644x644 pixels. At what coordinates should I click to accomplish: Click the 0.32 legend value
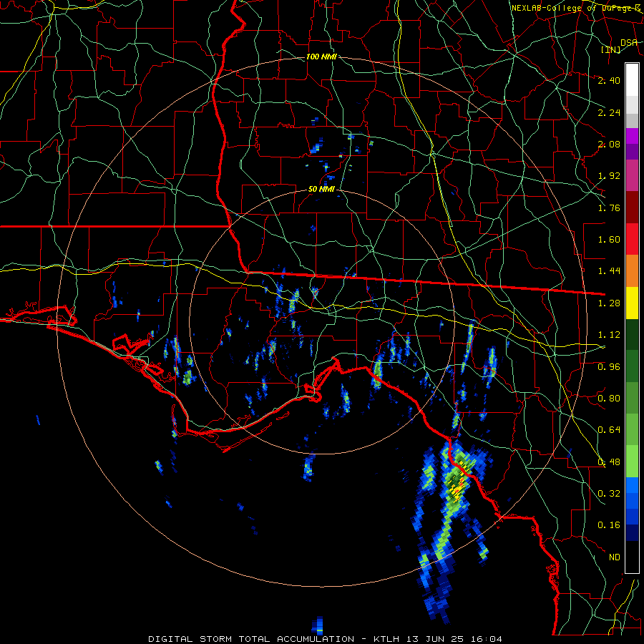[609, 494]
